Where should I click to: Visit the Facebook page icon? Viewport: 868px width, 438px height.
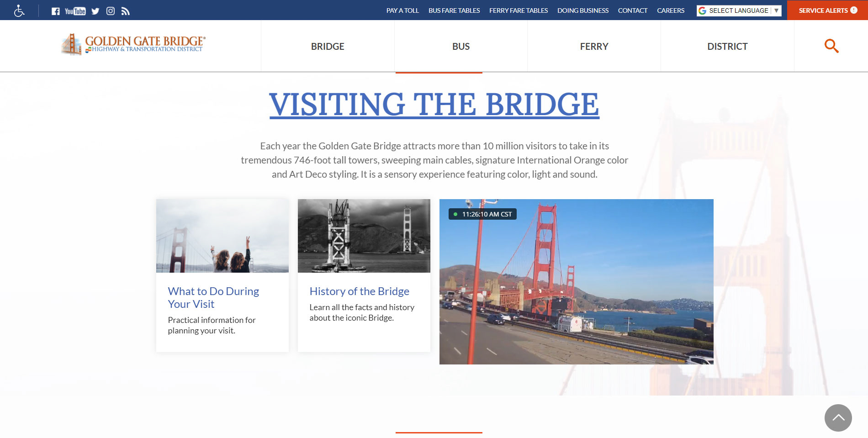coord(55,11)
